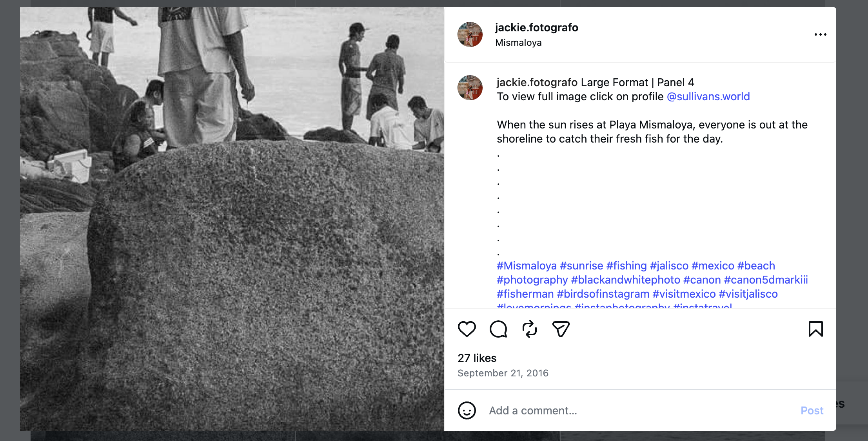The width and height of the screenshot is (868, 441).
Task: Click the jackie.fotografo header profile avatar
Action: 470,34
